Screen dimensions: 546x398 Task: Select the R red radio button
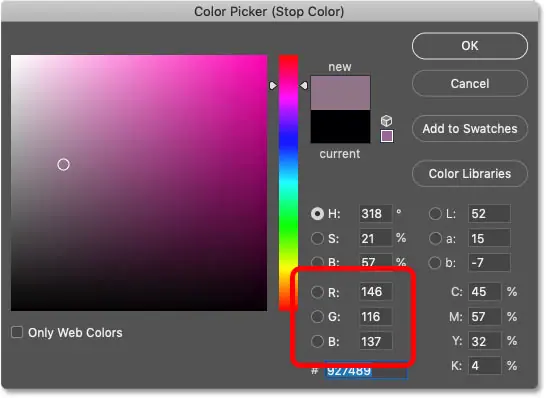click(317, 292)
